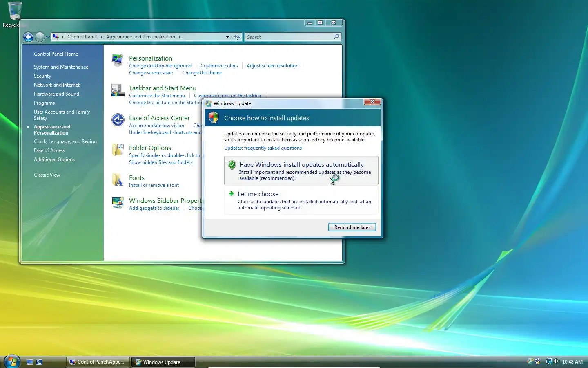The image size is (588, 368).
Task: Open Network and Internet category
Action: pos(57,85)
